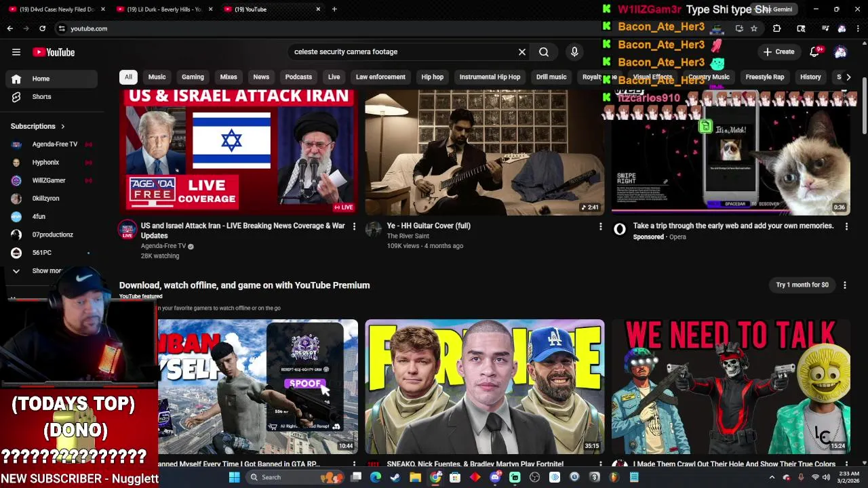Viewport: 868px width, 488px height.
Task: Click the search magnifier button
Action: pos(544,52)
